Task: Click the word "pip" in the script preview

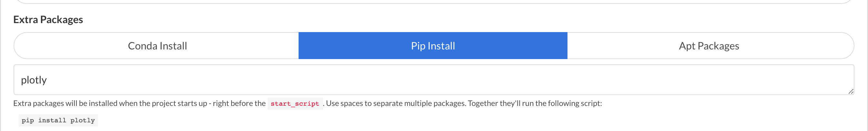Action: click(x=28, y=120)
